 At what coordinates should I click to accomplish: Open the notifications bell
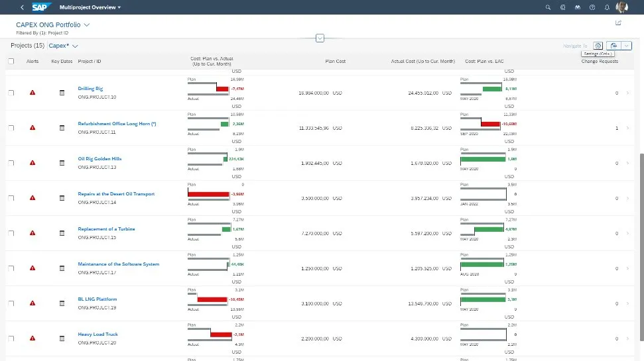[606, 7]
